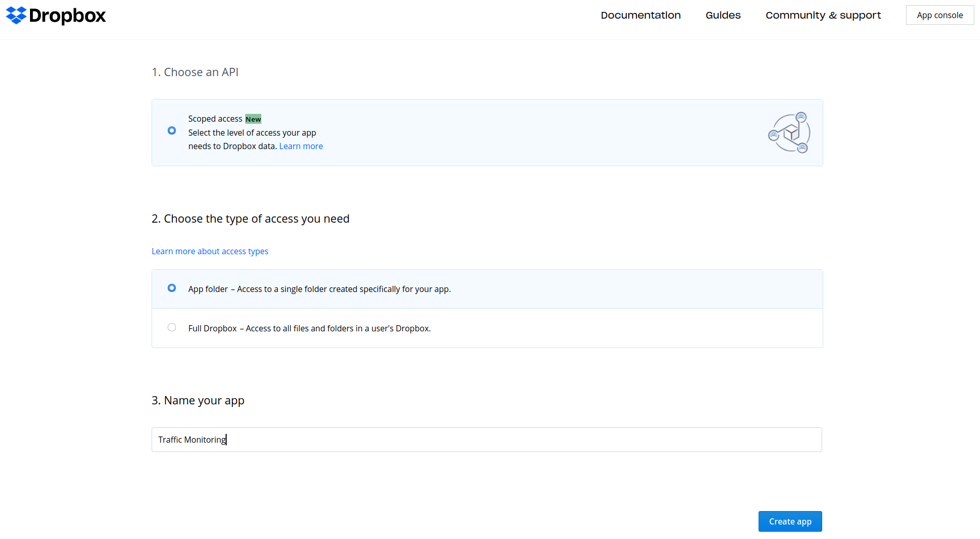Click the Full Dropbox description text

[x=309, y=328]
